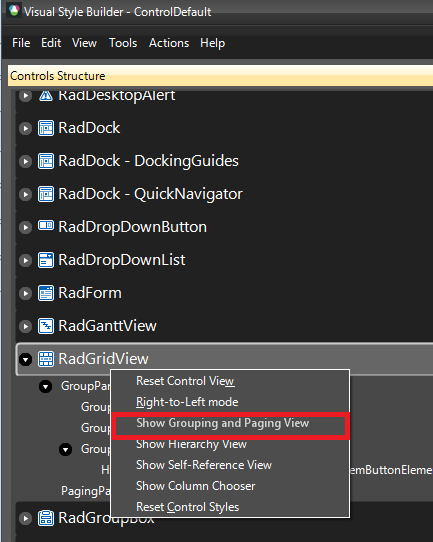
Task: Click the RadDock - DockingGuides icon
Action: [46, 161]
